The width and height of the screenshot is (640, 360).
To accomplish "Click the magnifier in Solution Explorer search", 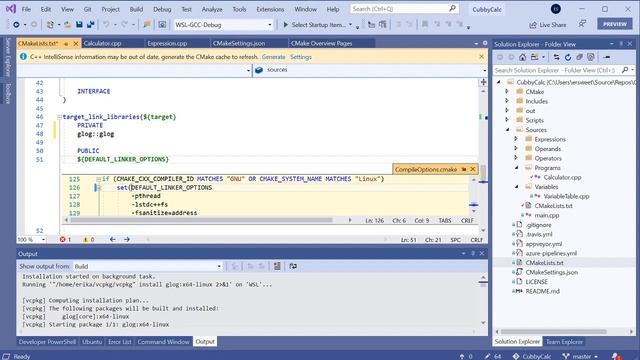I will pyautogui.click(x=625, y=70).
